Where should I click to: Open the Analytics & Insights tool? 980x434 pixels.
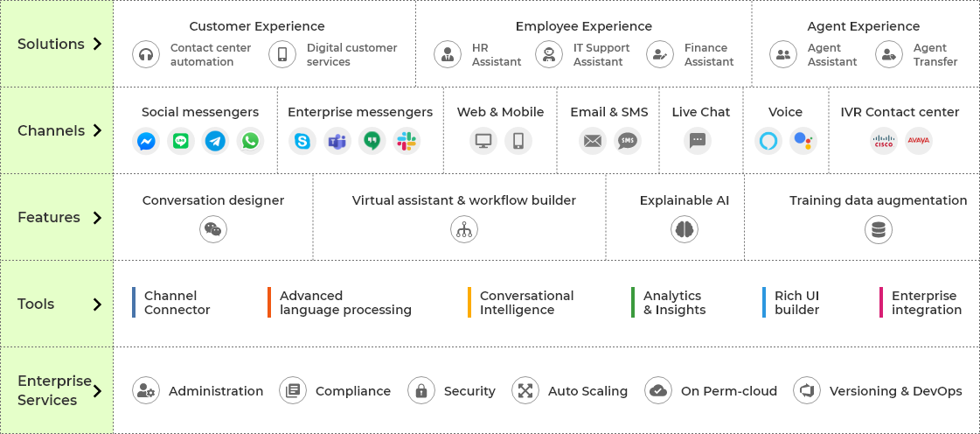674,303
